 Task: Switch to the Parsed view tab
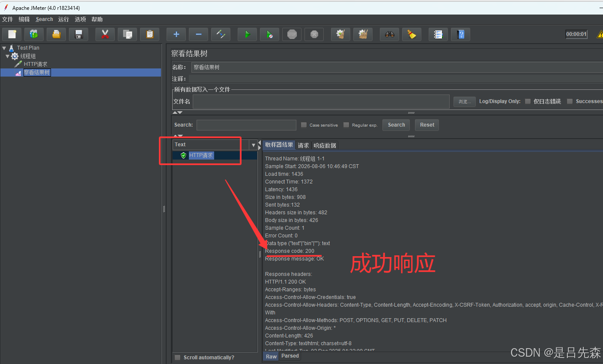click(290, 356)
